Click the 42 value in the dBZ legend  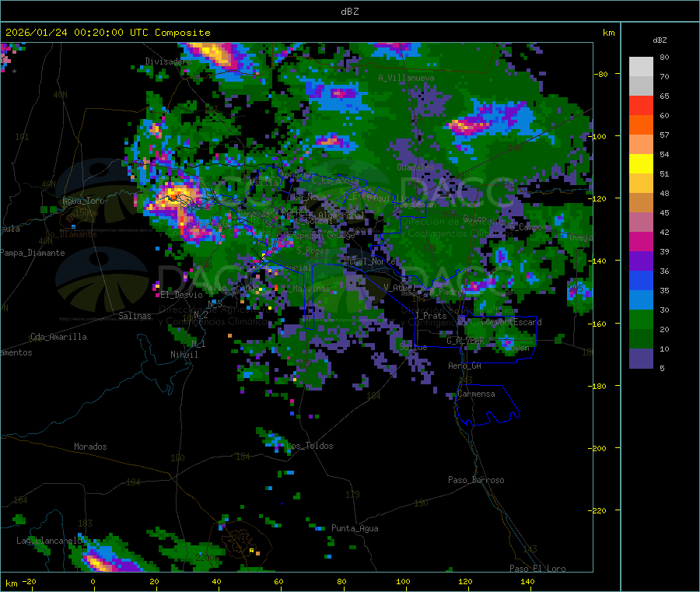coord(664,233)
